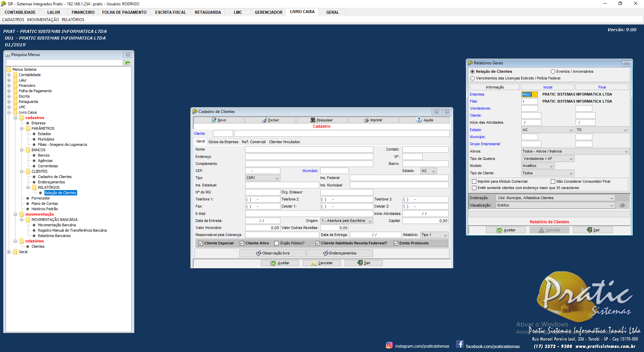Image resolution: width=644 pixels, height=352 pixels.
Task: Uncheck the Cliente Especial checkbox
Action: (x=201, y=243)
